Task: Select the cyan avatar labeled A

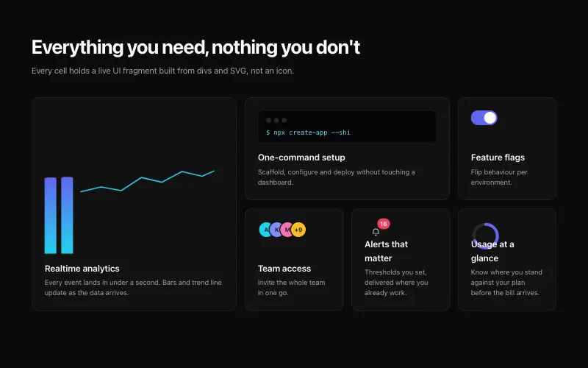Action: [265, 230]
